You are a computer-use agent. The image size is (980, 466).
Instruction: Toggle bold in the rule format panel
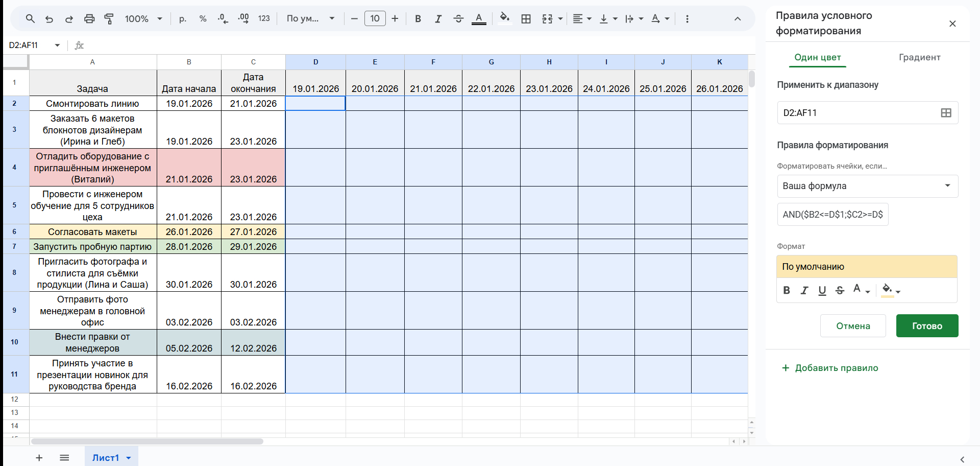(x=787, y=290)
